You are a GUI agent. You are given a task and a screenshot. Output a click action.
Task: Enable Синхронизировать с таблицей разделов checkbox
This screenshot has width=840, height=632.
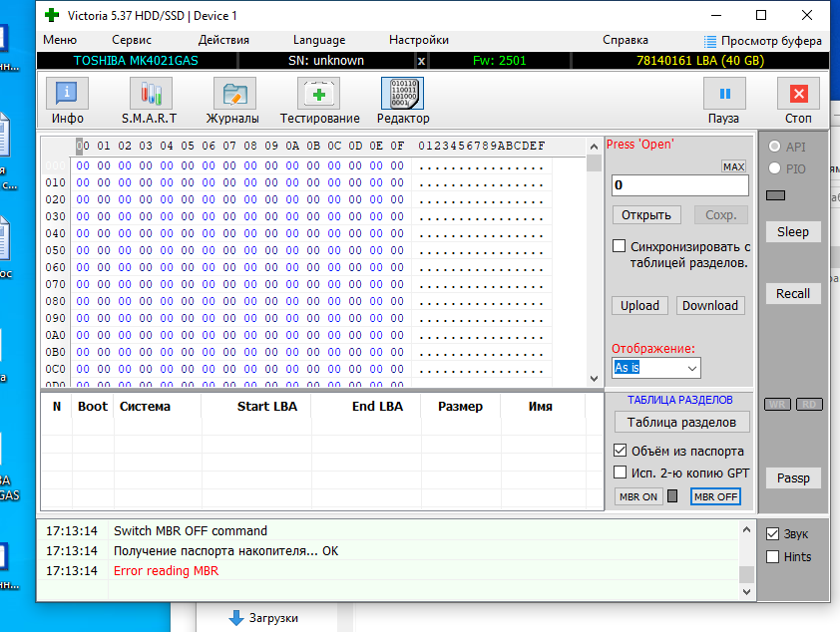(x=620, y=245)
